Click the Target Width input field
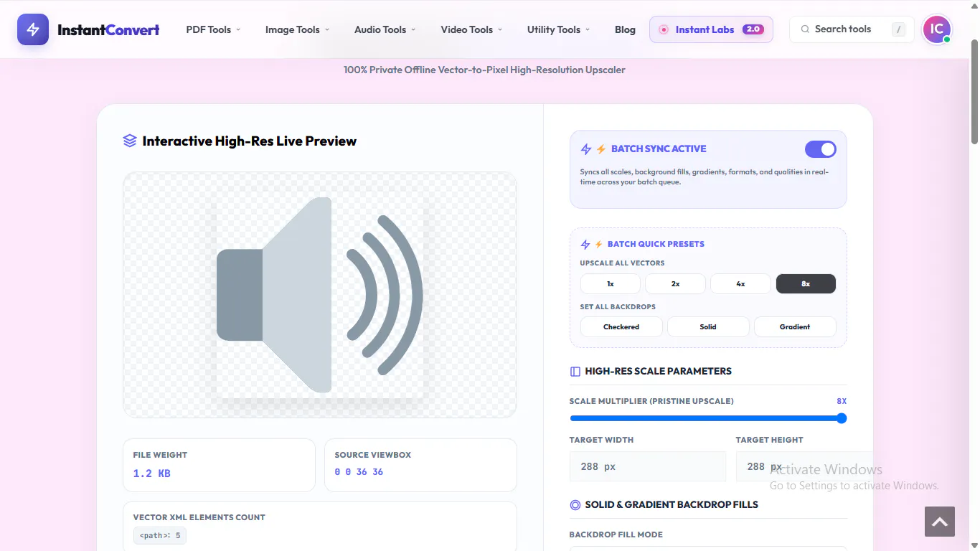This screenshot has height=551, width=980. click(x=648, y=466)
